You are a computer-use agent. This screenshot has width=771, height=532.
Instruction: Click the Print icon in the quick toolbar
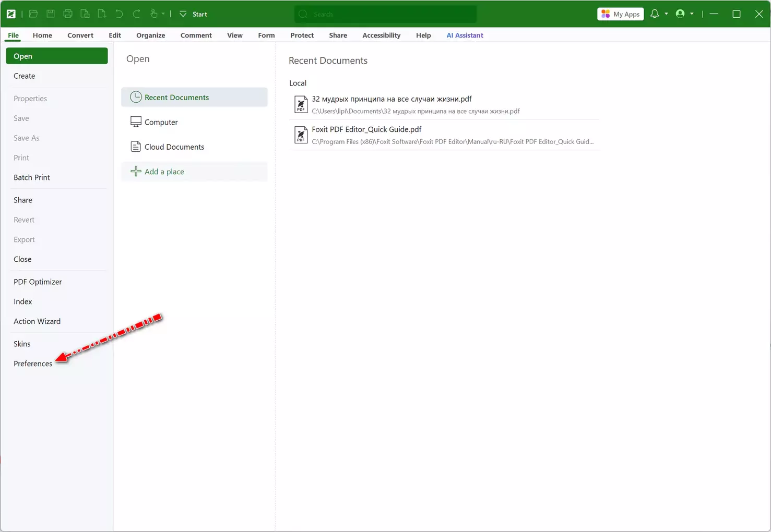(x=68, y=14)
